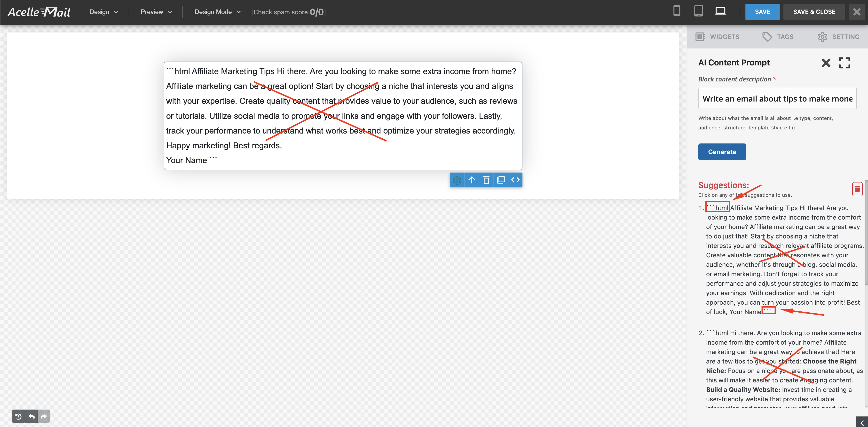
Task: Open the SETTING tab
Action: pos(839,37)
